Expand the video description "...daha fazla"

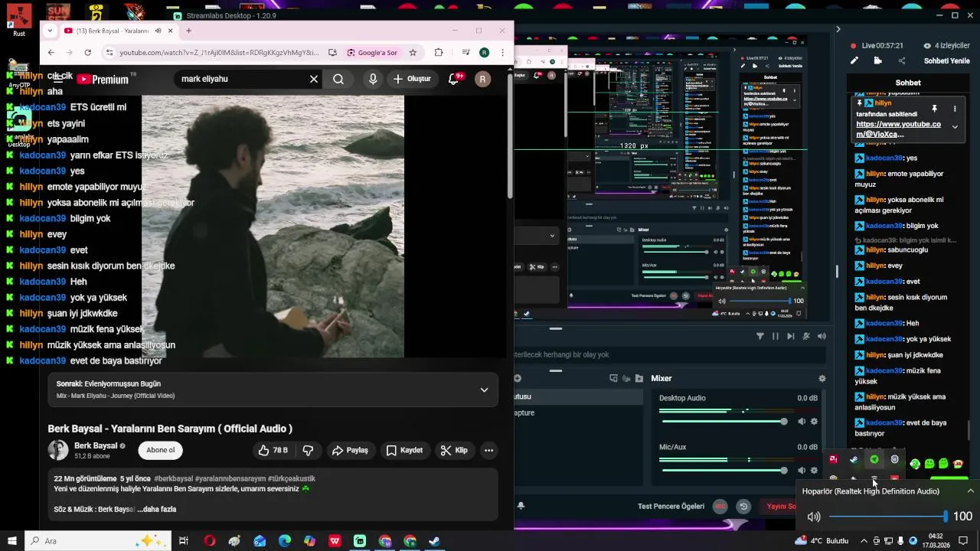(157, 509)
